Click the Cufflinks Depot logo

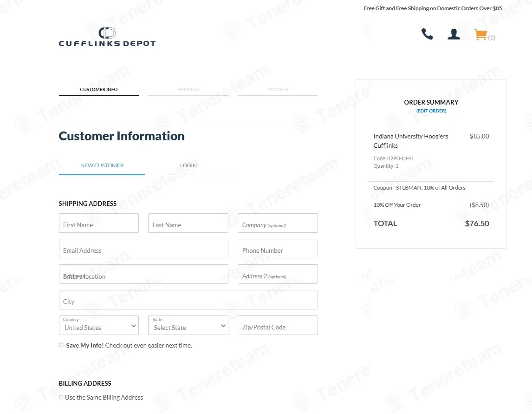coord(107,37)
